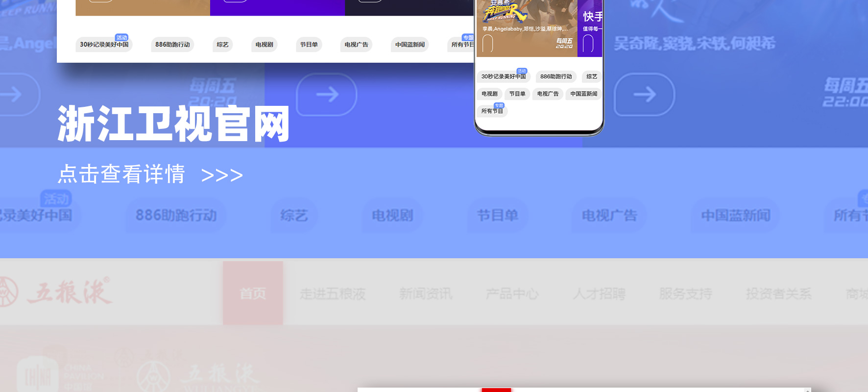Click blurred 节目单 background tag
Image resolution: width=868 pixels, height=392 pixels.
coord(498,215)
